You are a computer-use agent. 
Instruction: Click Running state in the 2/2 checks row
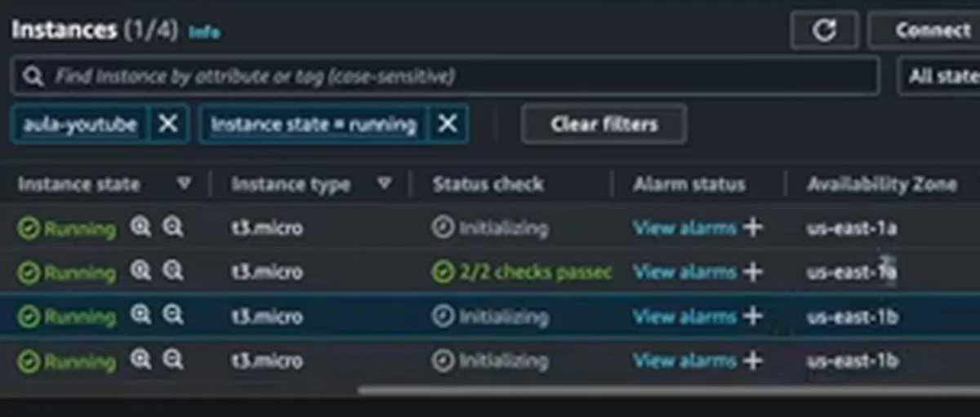pyautogui.click(x=67, y=273)
